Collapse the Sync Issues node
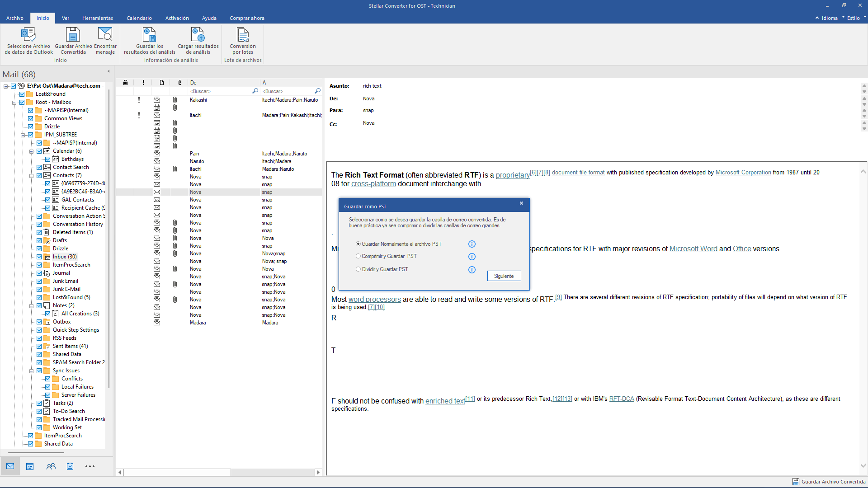Image resolution: width=868 pixels, height=488 pixels. point(31,371)
